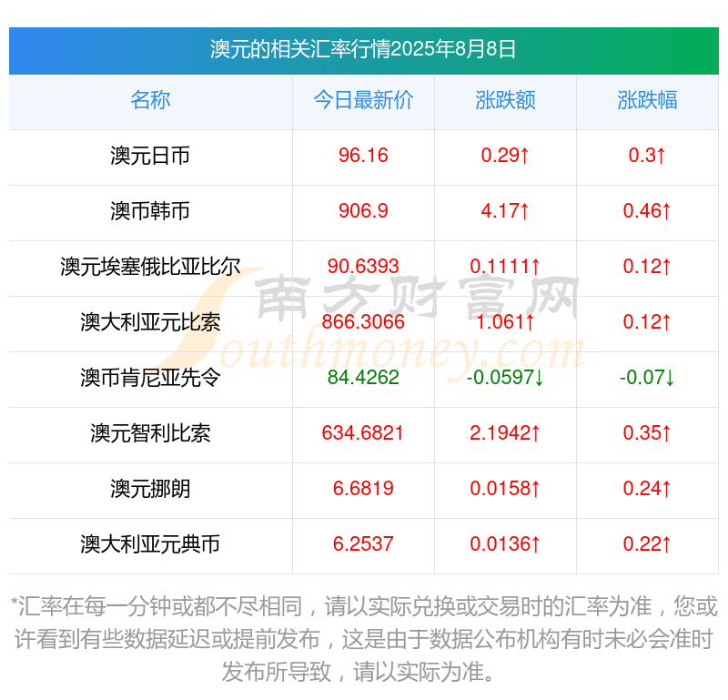Click the price 866.3066
Image resolution: width=728 pixels, height=700 pixels.
pos(363,322)
